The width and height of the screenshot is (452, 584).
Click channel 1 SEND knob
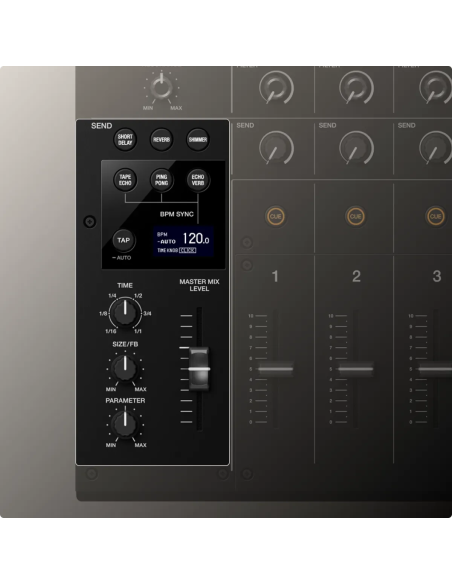point(276,148)
